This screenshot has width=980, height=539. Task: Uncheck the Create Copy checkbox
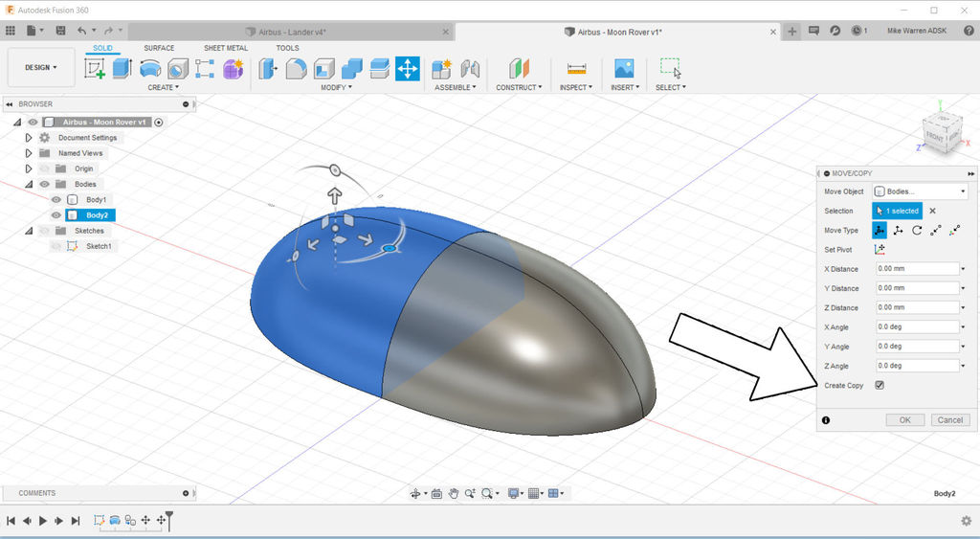[880, 385]
